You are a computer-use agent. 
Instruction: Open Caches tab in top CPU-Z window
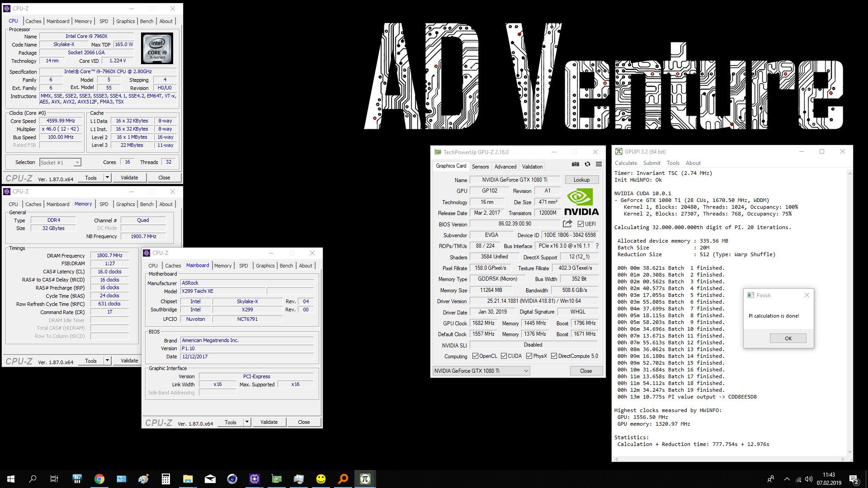click(33, 21)
